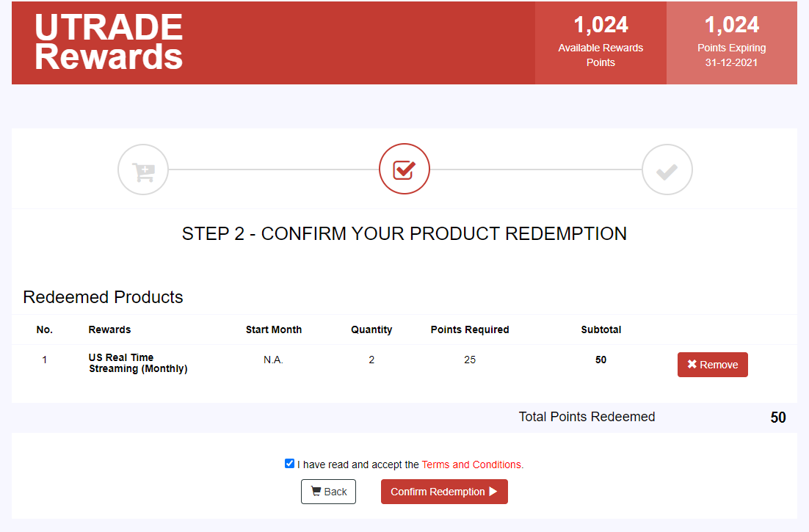The width and height of the screenshot is (809, 532).
Task: Uncheck the Terms and Conditions checkbox
Action: coord(289,464)
